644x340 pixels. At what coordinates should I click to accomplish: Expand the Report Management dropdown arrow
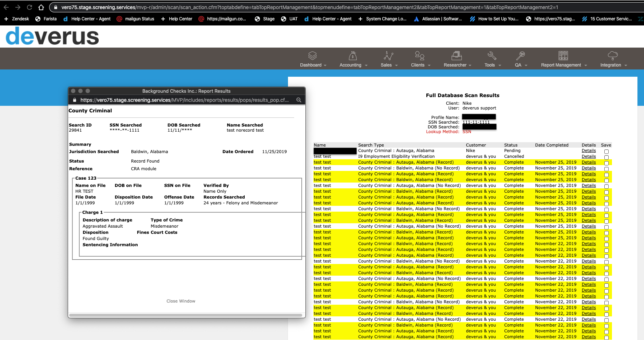tap(586, 65)
